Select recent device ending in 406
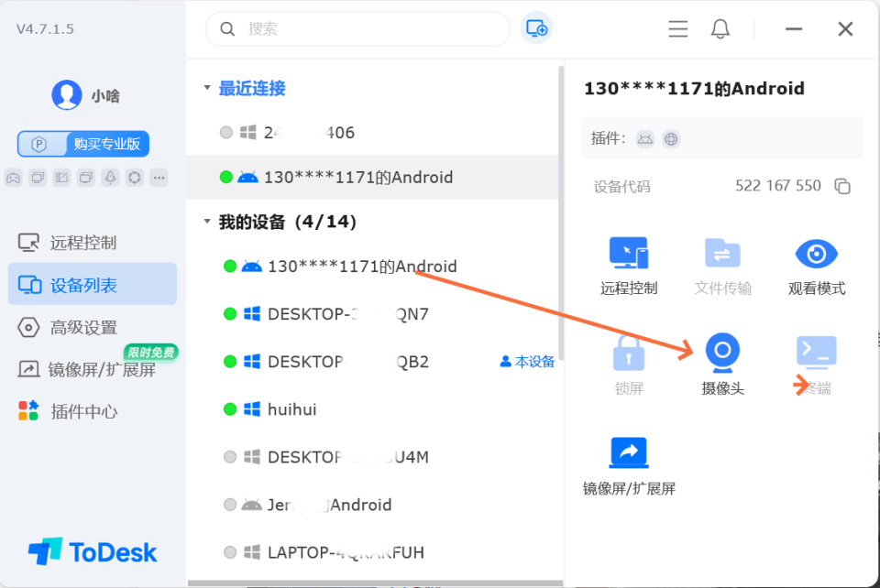The height and width of the screenshot is (588, 880). click(373, 132)
